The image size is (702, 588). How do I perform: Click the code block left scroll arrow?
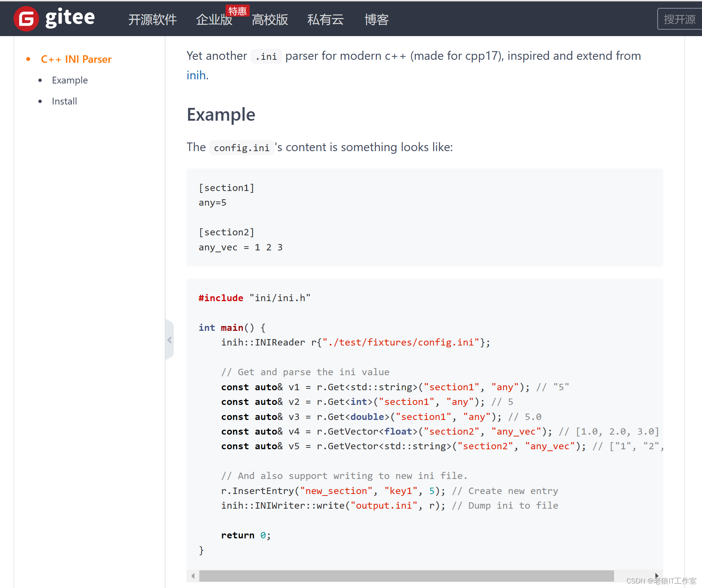(193, 576)
